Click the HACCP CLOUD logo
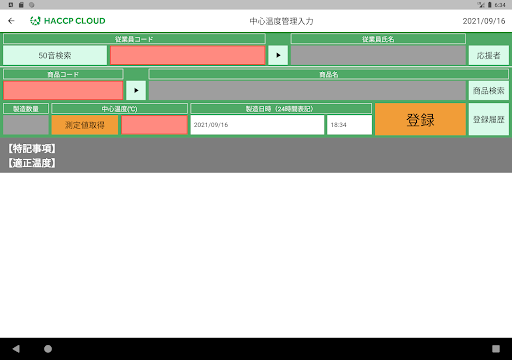This screenshot has width=512, height=360. (68, 21)
